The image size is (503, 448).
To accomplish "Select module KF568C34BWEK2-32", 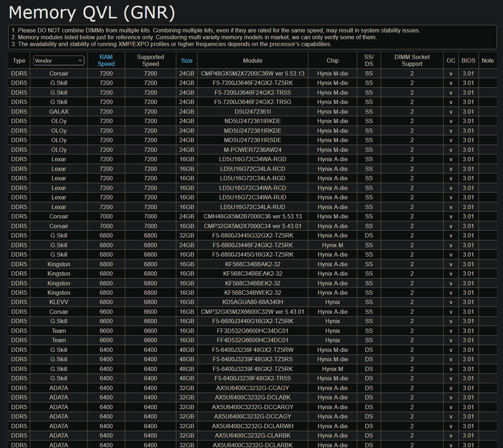I will pyautogui.click(x=253, y=293).
